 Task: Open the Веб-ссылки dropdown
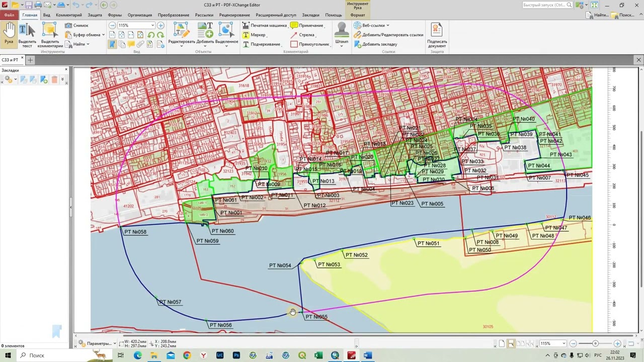pos(371,25)
